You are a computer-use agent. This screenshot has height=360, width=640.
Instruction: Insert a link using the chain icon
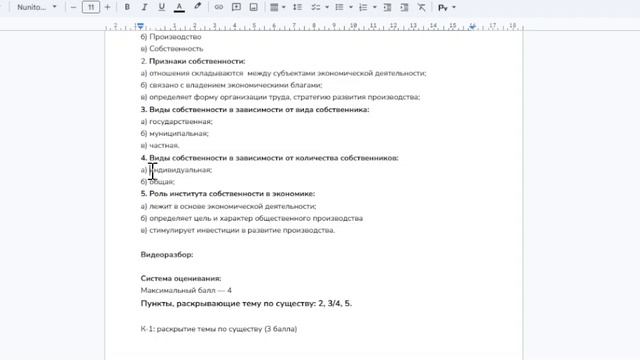[x=219, y=7]
